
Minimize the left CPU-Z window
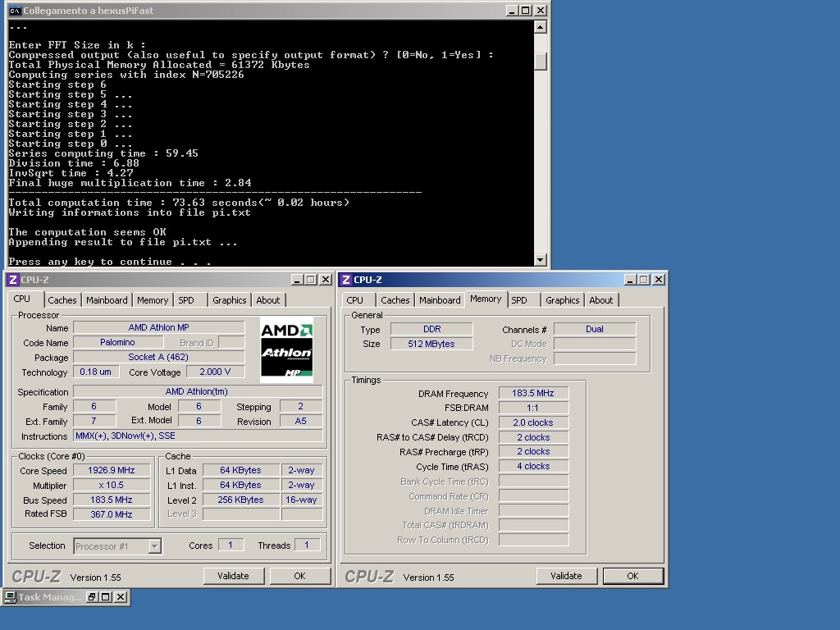297,280
